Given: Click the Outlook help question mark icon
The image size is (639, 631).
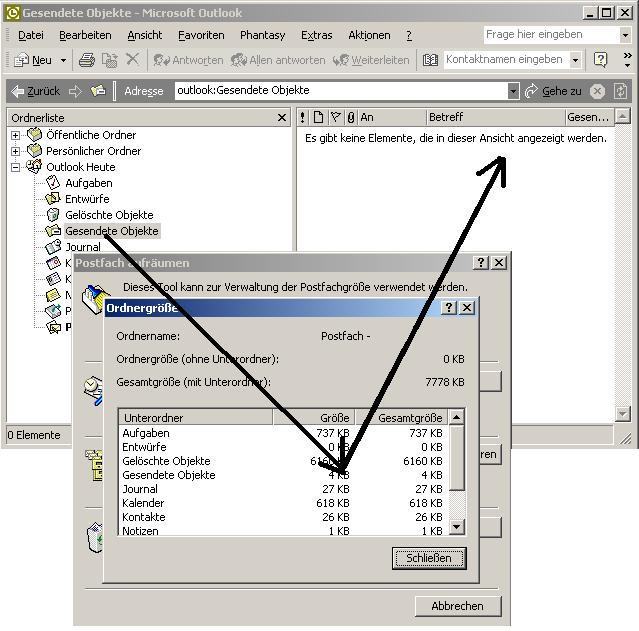Looking at the screenshot, I should (600, 60).
